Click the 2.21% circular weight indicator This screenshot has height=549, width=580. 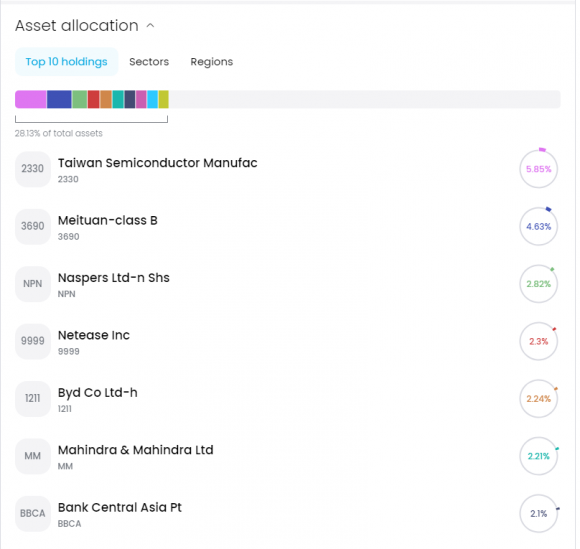(x=539, y=456)
